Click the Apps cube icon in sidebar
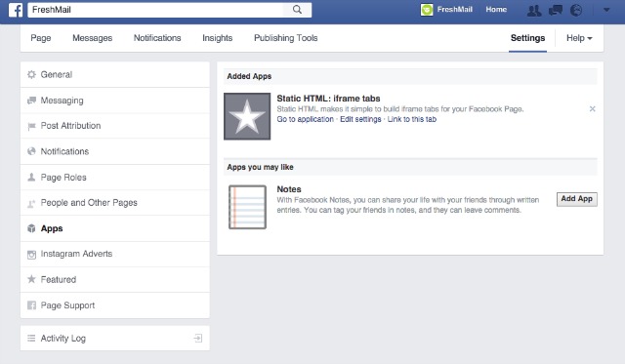Viewport: 625px width, 364px height. (x=31, y=228)
